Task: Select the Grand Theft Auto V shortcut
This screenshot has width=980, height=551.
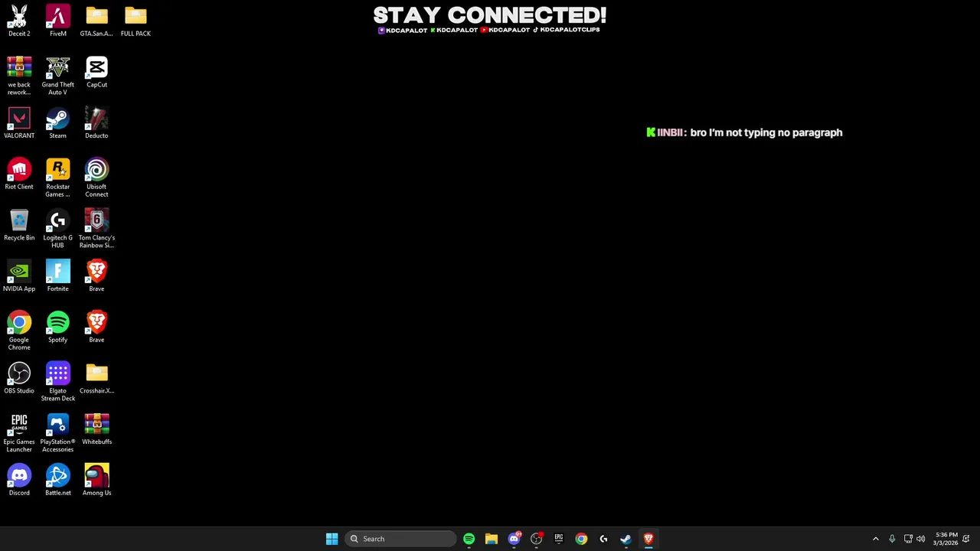Action: pyautogui.click(x=57, y=75)
